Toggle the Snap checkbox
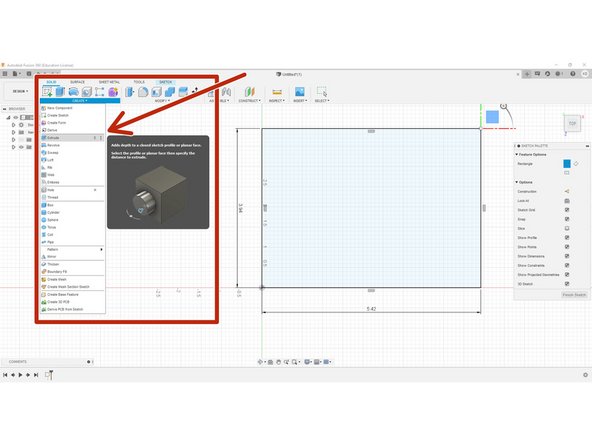 point(567,219)
